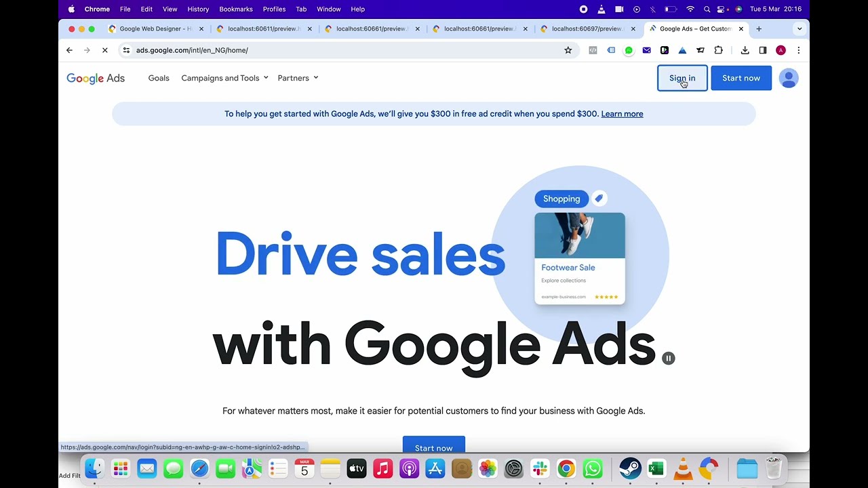Open the tab search chevron
The width and height of the screenshot is (868, 488).
pos(800,28)
